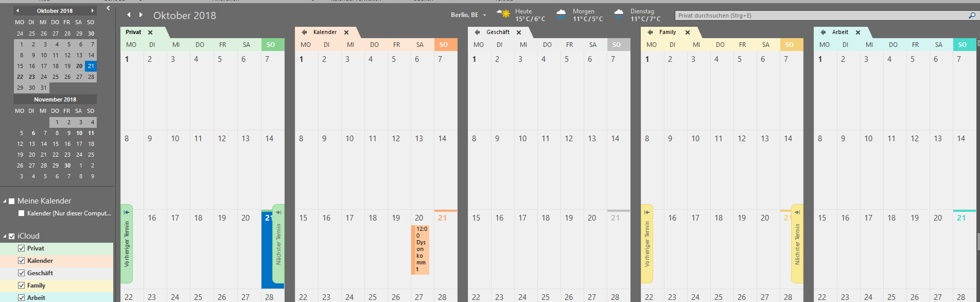Image resolution: width=980 pixels, height=302 pixels.
Task: Click Vorheriger Termin in Privat calendar
Action: pos(127,244)
